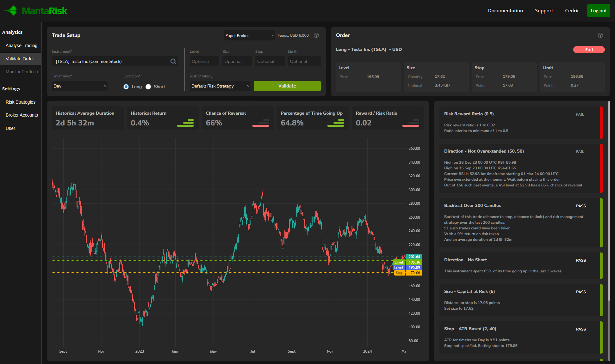This screenshot has height=364, width=615.
Task: Expand the Day timeframe dropdown
Action: click(x=80, y=86)
